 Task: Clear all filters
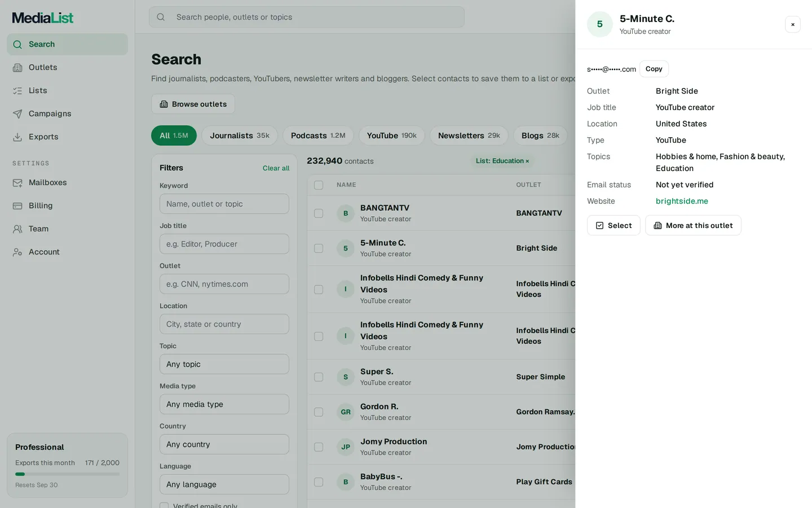pyautogui.click(x=276, y=168)
